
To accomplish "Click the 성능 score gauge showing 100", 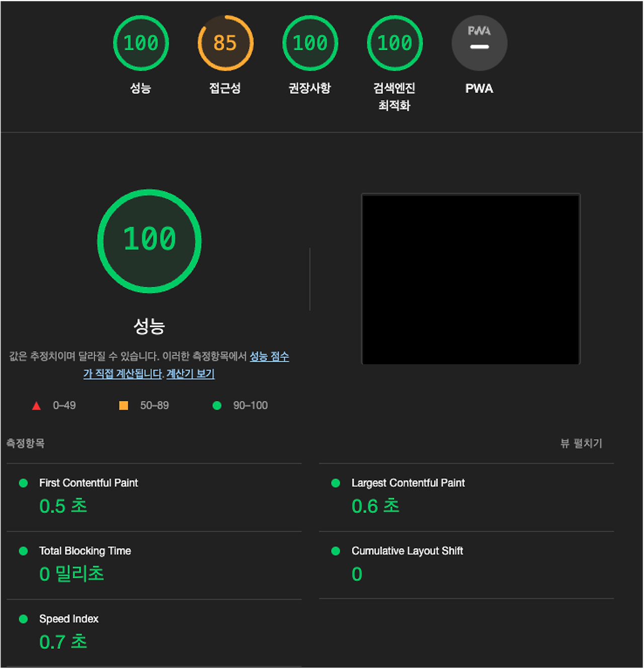I will tap(141, 43).
